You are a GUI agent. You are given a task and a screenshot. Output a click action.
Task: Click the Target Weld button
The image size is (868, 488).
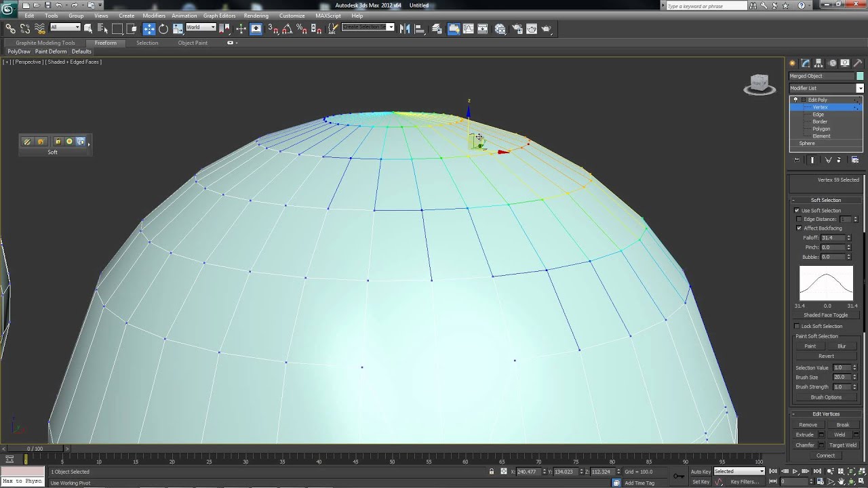(843, 445)
